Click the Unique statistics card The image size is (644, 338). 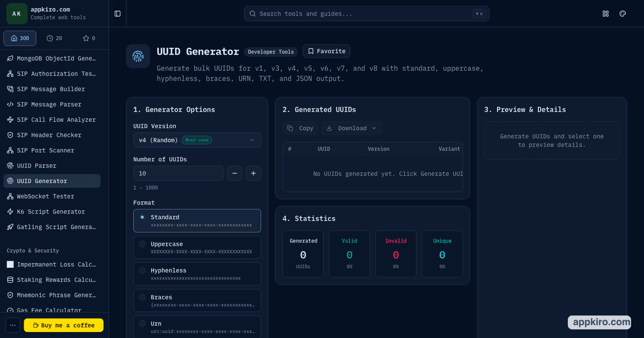[x=442, y=254]
